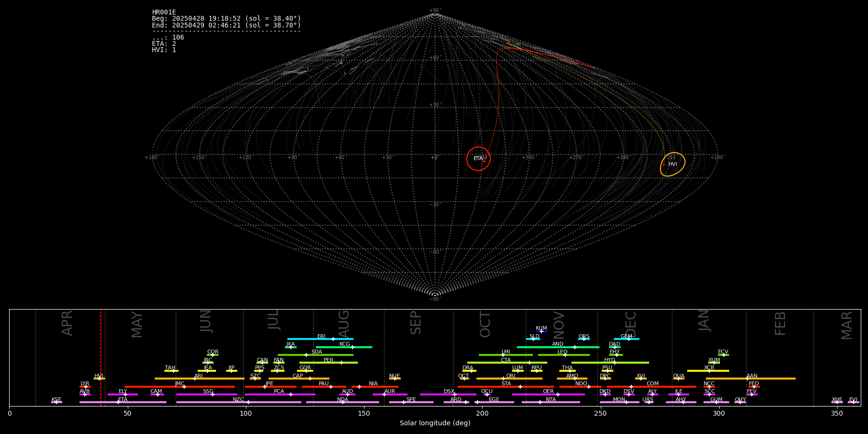Viewport: 868px width, 434px height.
Task: Click the KUM shower bar at top of timeline
Action: pyautogui.click(x=542, y=331)
